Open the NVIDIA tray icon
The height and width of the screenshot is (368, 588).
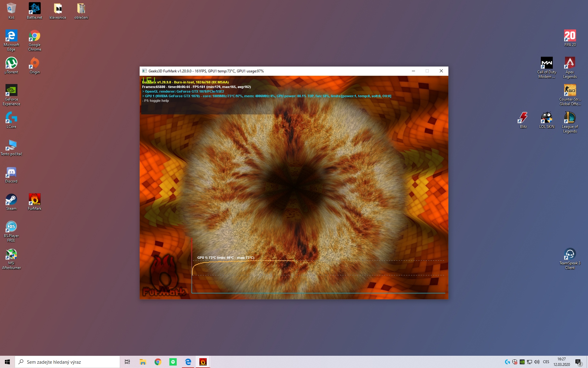pyautogui.click(x=522, y=362)
